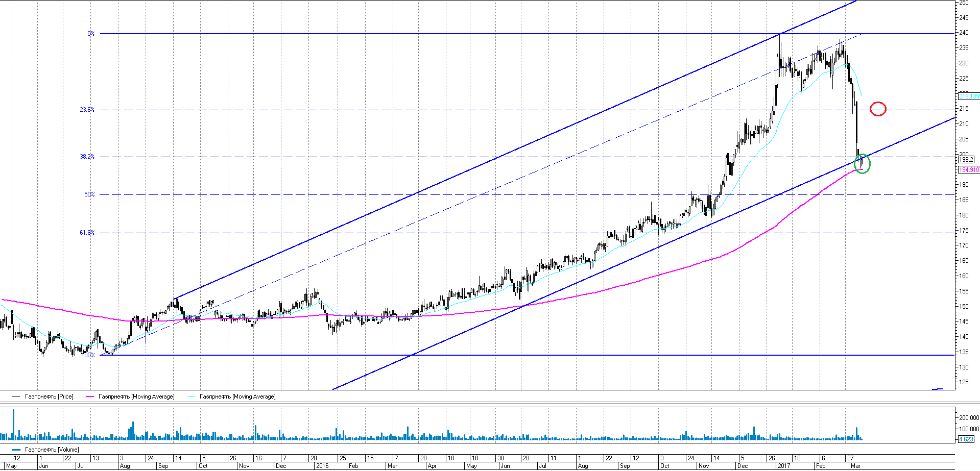Viewport: 980px width, 471px height.
Task: Click the 100 000 volume axis label
Action: 969,429
